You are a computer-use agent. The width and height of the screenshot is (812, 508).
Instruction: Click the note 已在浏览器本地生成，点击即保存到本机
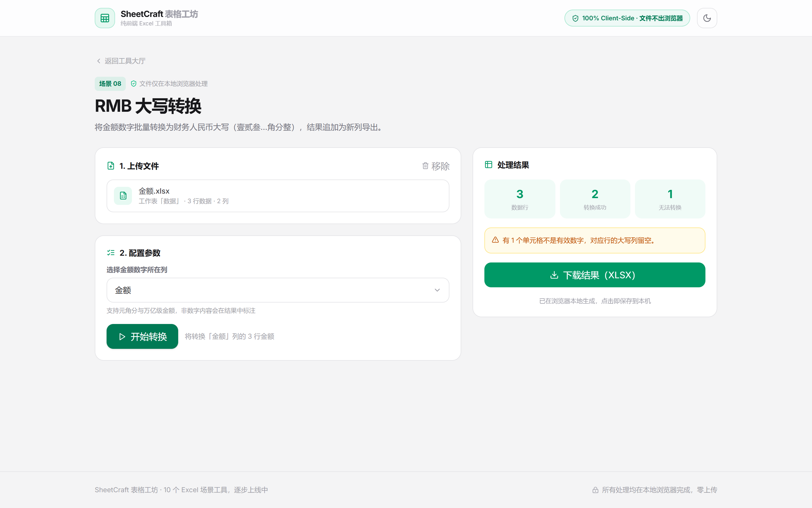click(595, 301)
